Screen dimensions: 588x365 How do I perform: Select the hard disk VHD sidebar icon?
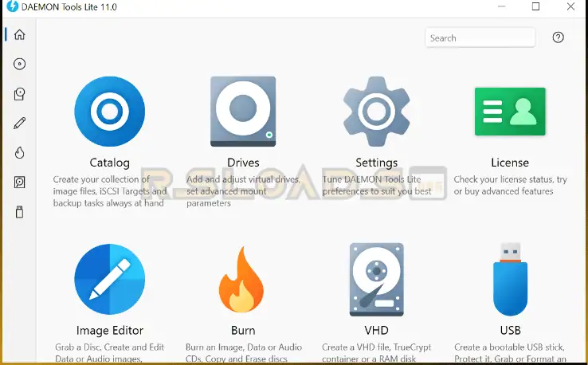[x=19, y=182]
